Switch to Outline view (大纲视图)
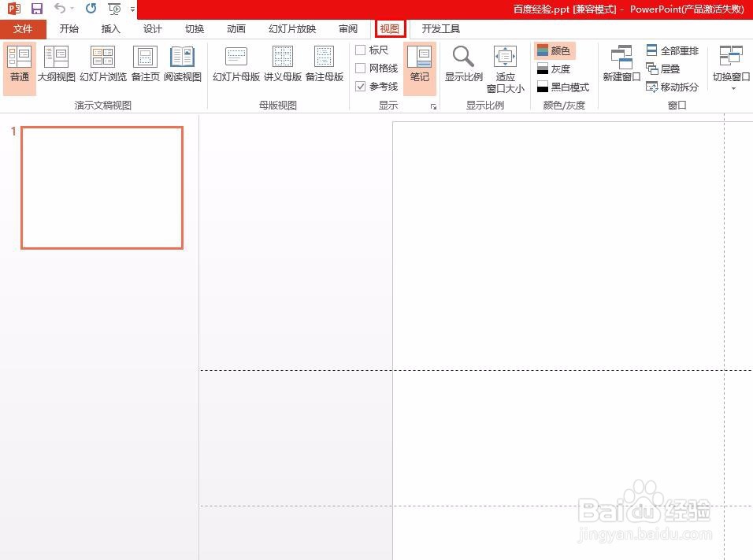The width and height of the screenshot is (753, 560). (56, 65)
